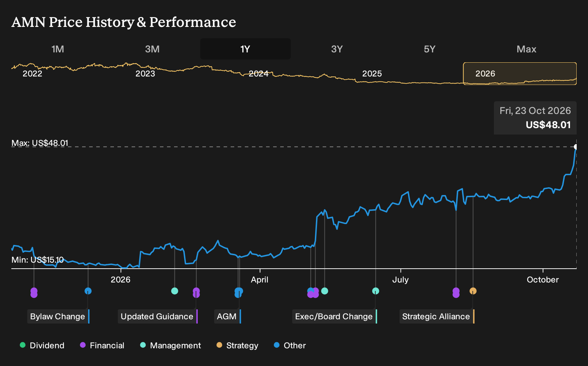Click the orange Strategy event marker dot

[473, 291]
